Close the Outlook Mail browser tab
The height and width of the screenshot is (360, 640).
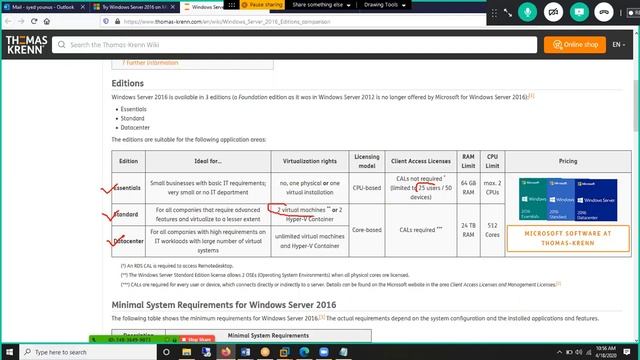pyautogui.click(x=82, y=7)
